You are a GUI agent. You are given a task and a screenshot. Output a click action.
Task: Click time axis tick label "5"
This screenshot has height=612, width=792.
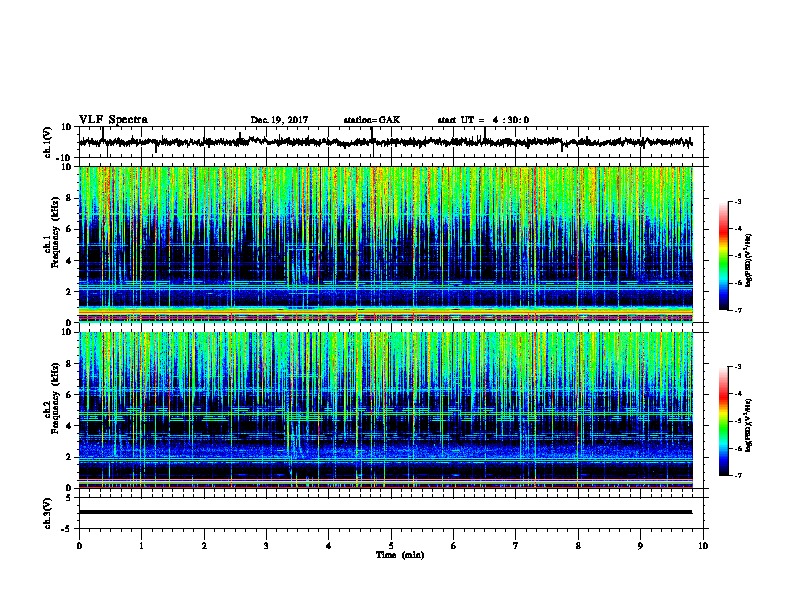tap(391, 545)
